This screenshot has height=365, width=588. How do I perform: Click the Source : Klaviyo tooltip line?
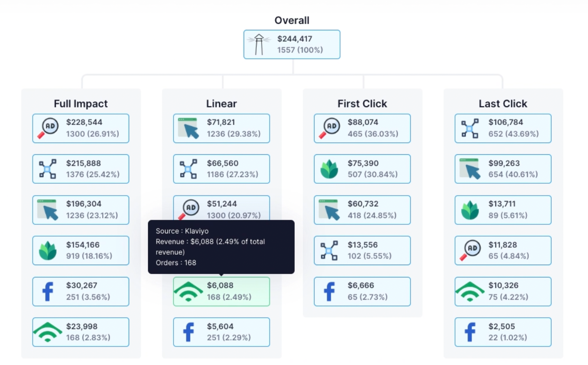182,231
